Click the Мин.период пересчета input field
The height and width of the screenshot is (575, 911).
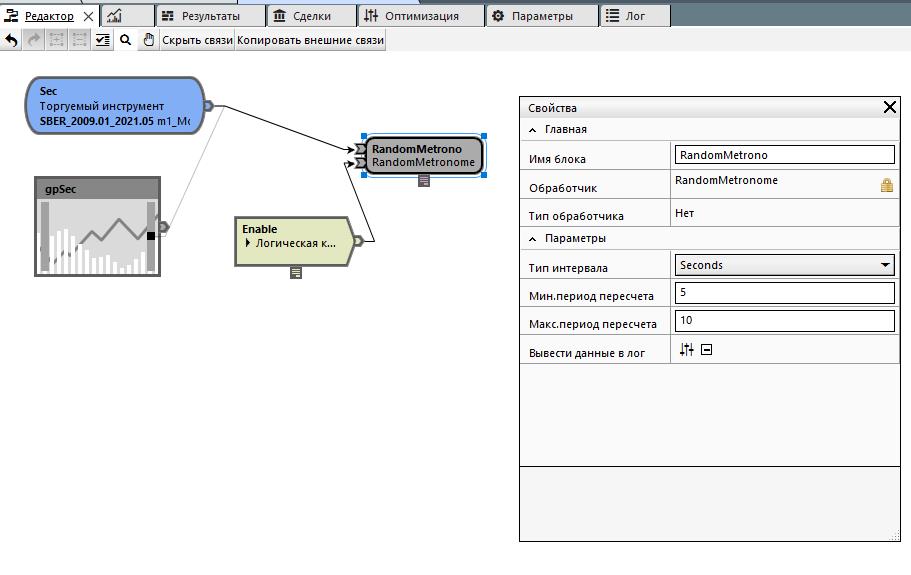tap(785, 293)
